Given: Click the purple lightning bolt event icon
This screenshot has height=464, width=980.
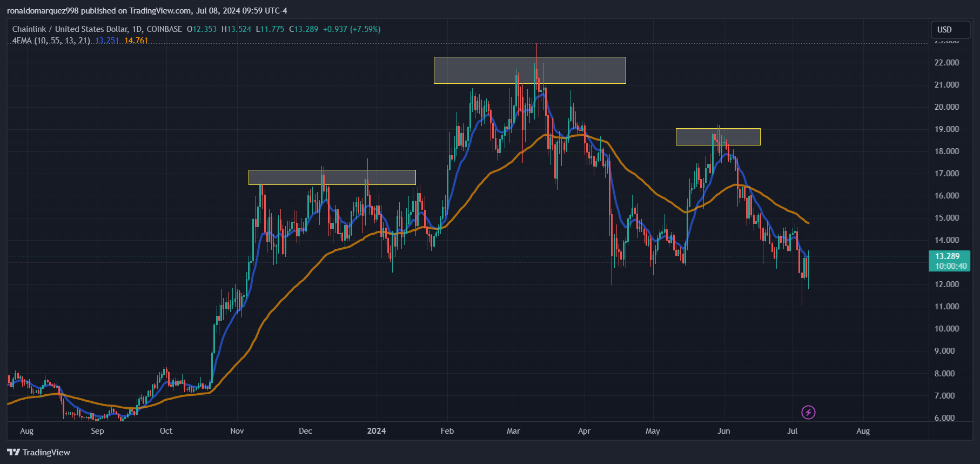Looking at the screenshot, I should 808,413.
